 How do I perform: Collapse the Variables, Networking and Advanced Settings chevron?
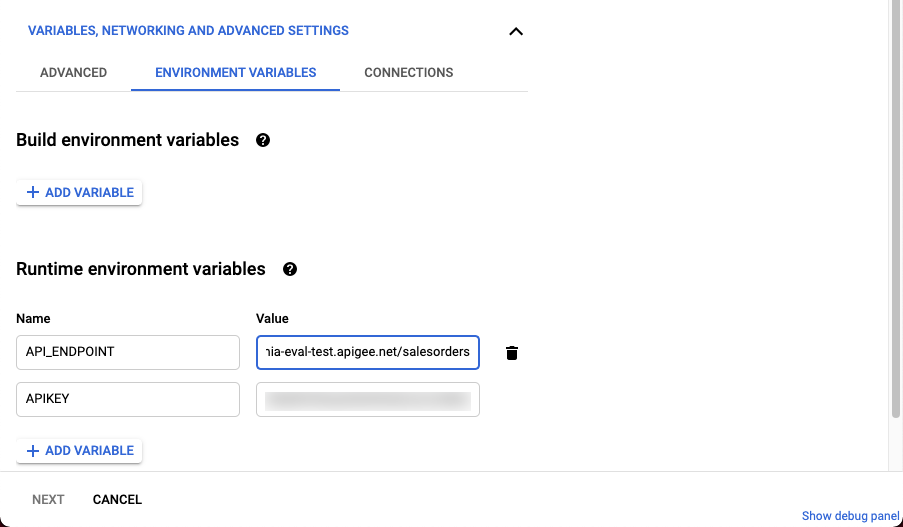[x=516, y=31]
